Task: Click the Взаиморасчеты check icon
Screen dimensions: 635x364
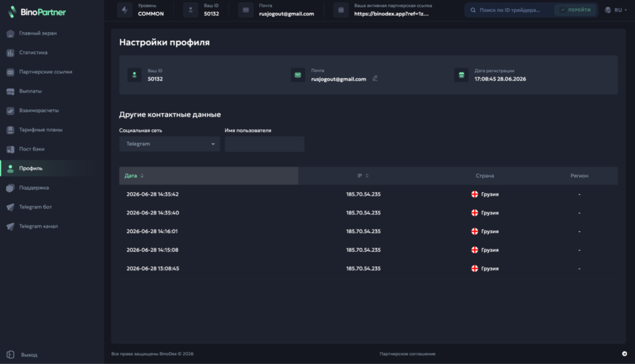Action: point(11,110)
